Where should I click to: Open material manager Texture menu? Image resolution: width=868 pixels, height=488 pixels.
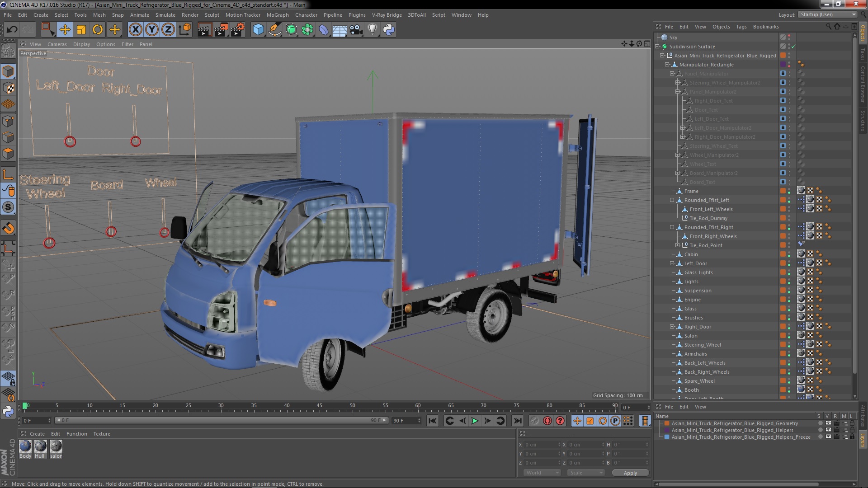pos(102,434)
